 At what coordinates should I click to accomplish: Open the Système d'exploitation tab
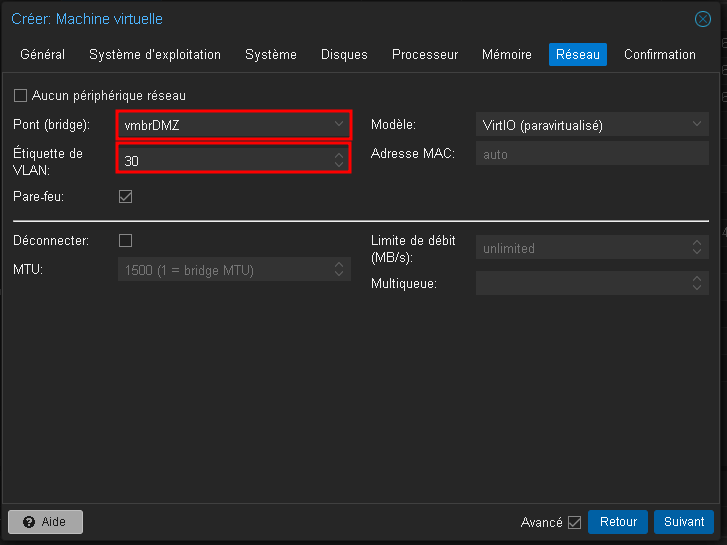(x=155, y=55)
